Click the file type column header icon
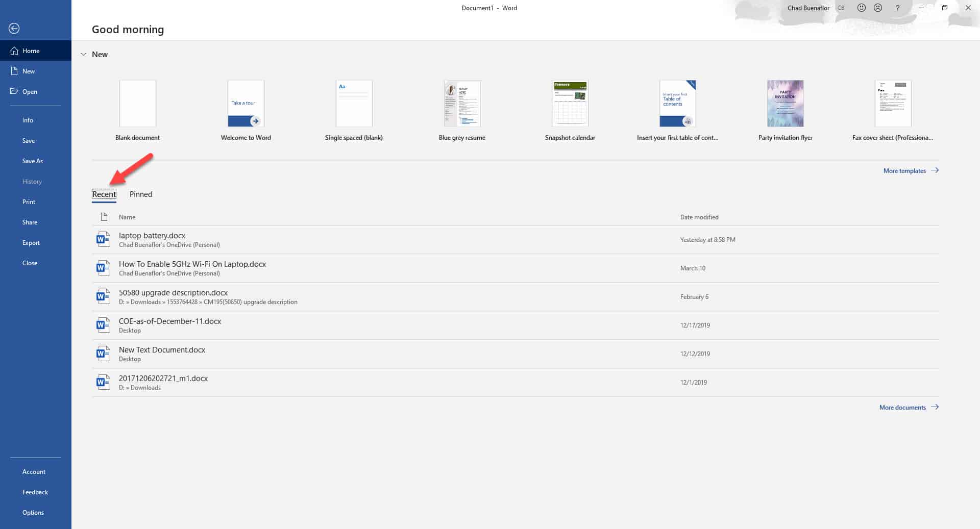The width and height of the screenshot is (980, 529). (x=104, y=217)
